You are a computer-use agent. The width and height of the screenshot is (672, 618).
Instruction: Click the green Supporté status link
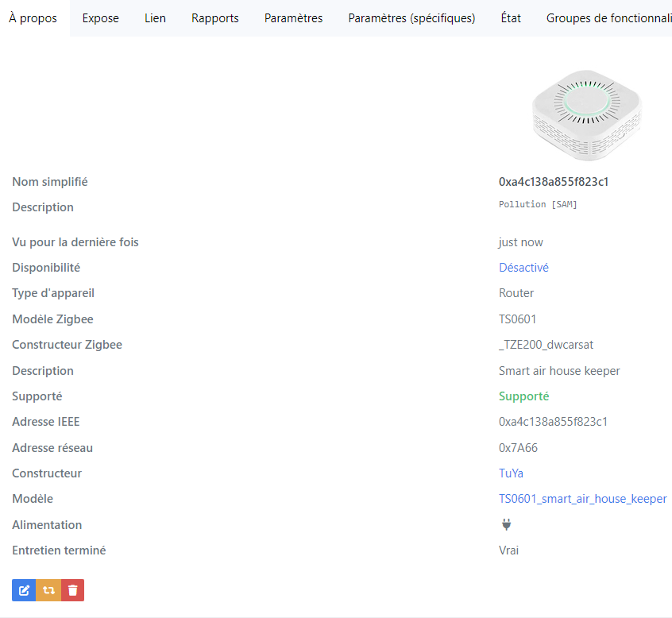click(523, 396)
